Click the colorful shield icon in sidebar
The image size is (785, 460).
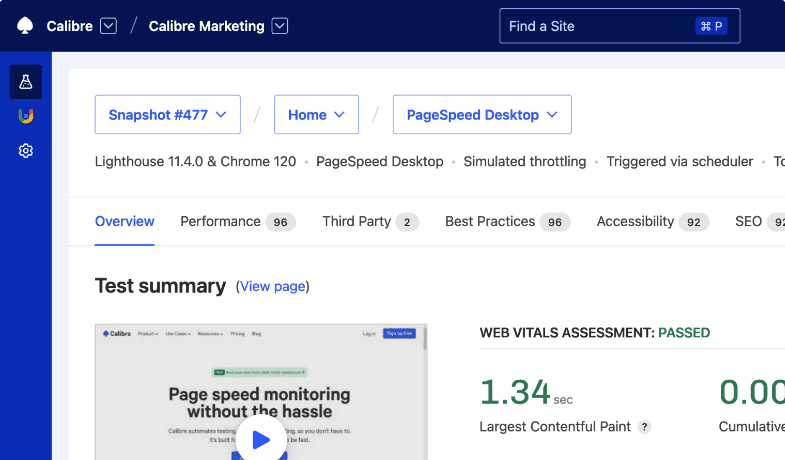26,116
